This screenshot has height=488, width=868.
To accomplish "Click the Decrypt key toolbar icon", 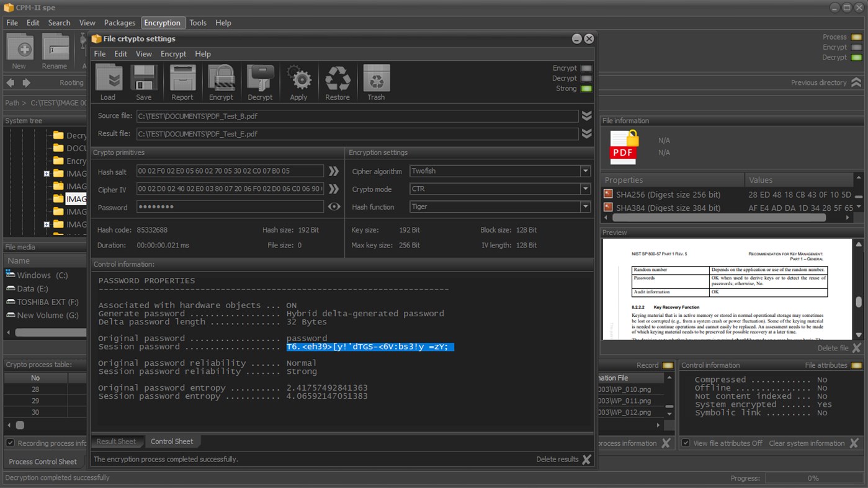I will 260,82.
